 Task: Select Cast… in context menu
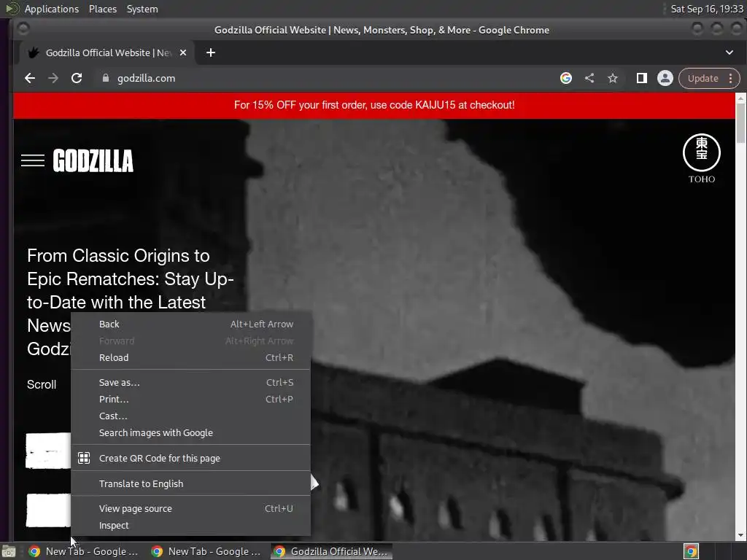tap(190, 416)
